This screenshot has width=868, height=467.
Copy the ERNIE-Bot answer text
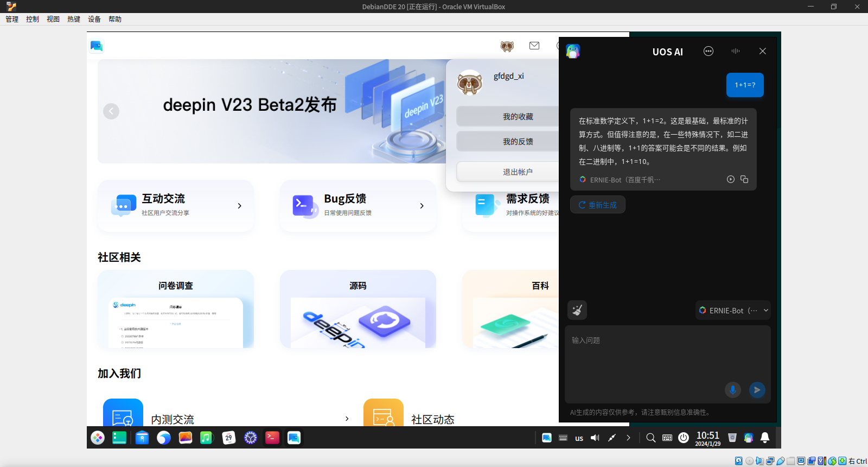pos(744,179)
